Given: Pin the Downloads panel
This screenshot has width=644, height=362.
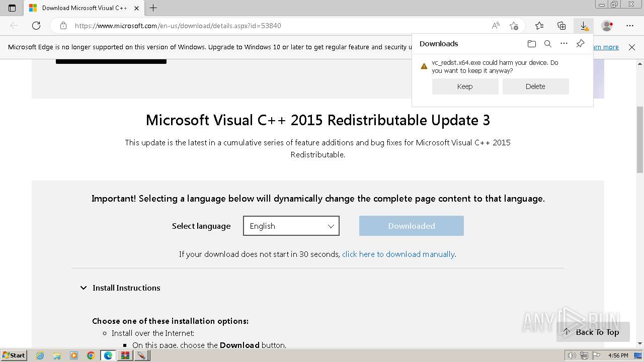Looking at the screenshot, I should (580, 44).
